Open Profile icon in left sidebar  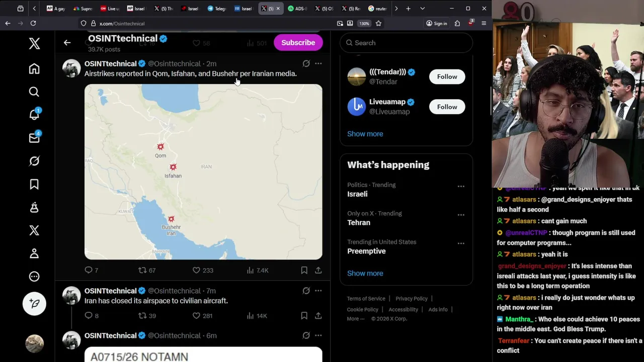(x=34, y=253)
